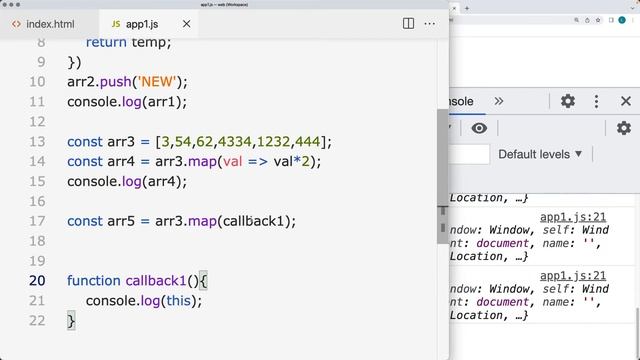Click the 'NEW' string on line 10
Screen dimensions: 640x360
[157, 82]
